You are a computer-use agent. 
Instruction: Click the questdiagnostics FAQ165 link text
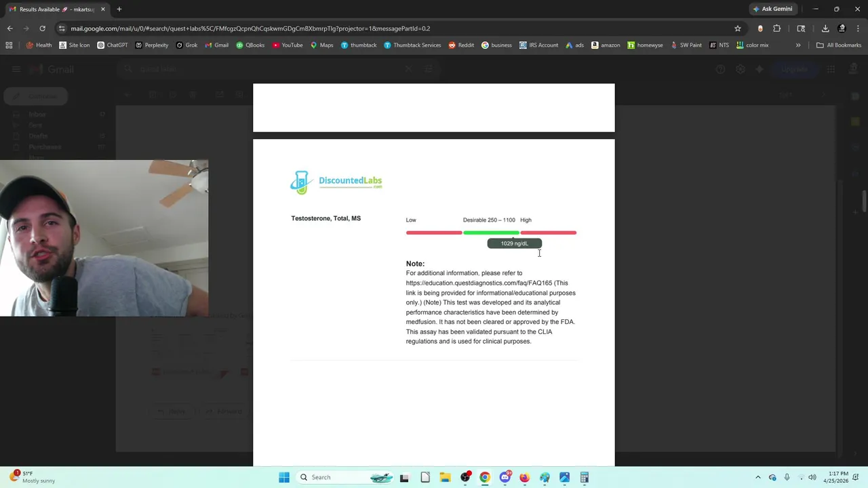point(479,283)
